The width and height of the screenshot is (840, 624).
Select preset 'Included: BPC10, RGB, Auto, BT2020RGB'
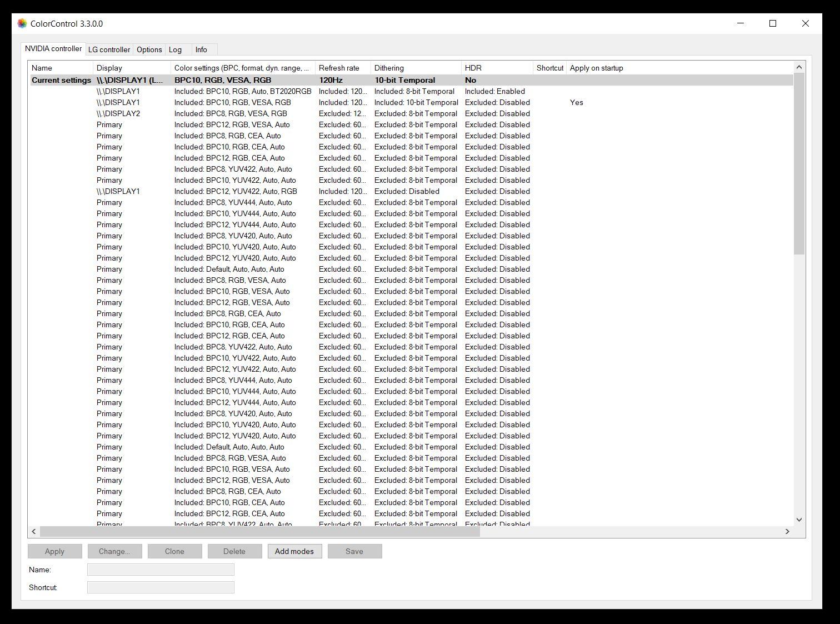[243, 91]
